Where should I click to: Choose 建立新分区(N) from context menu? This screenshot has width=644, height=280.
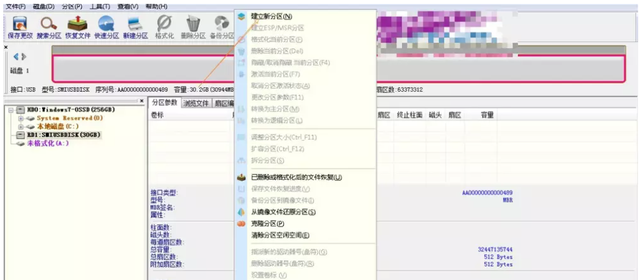click(x=306, y=17)
